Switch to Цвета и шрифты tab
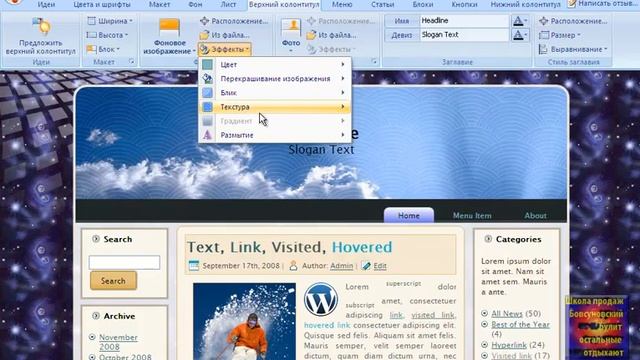This screenshot has height=360, width=640. click(x=102, y=4)
